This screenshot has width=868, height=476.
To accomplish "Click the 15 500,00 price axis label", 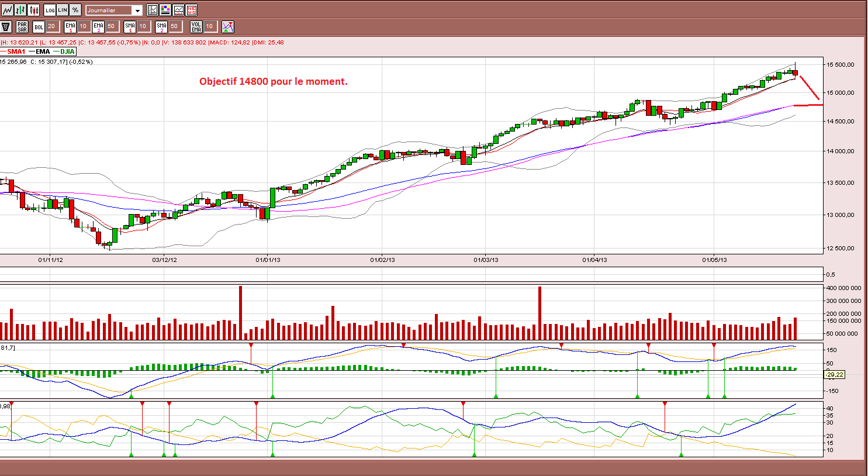I will [x=841, y=64].
